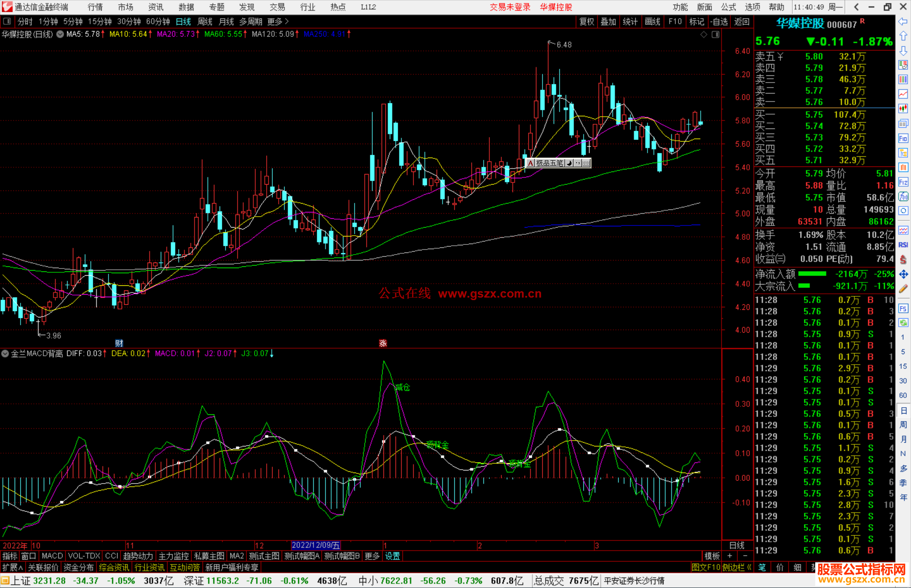Click the green 净流入额 progress bar
This screenshot has width=911, height=588.
pyautogui.click(x=812, y=274)
